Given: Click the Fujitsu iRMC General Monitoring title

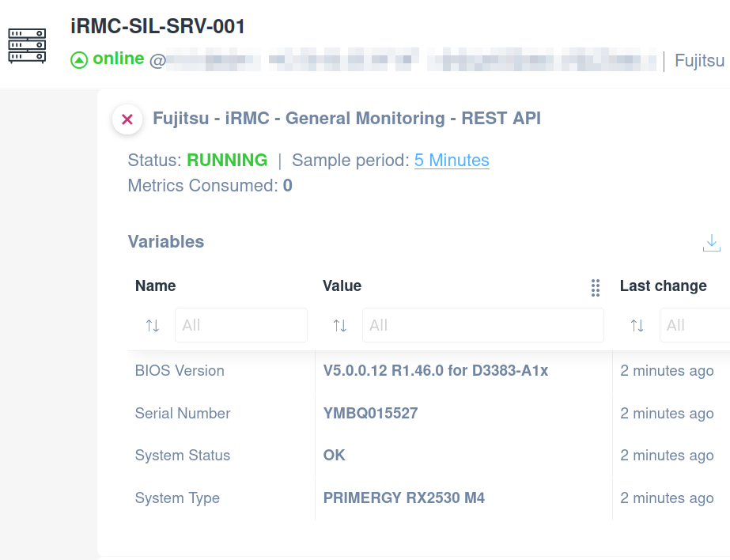Looking at the screenshot, I should [x=347, y=118].
